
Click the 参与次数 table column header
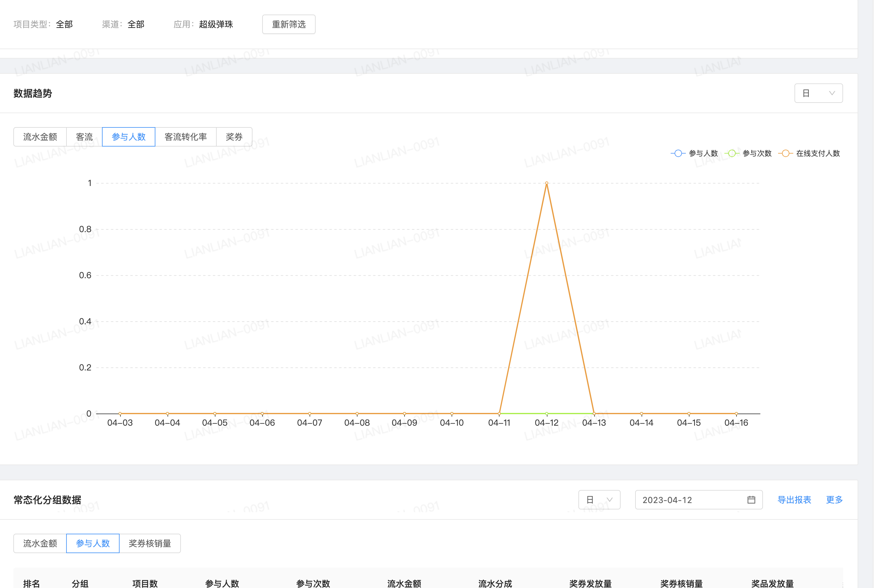(x=313, y=583)
